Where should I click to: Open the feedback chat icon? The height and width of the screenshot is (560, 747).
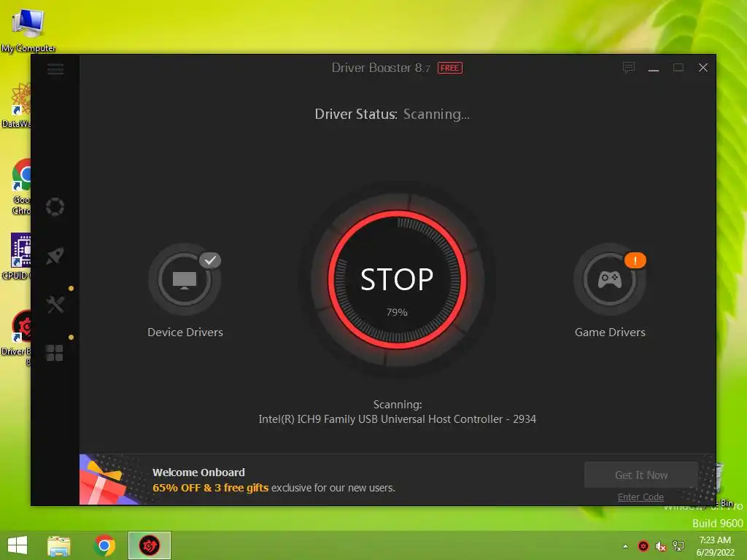(x=628, y=68)
